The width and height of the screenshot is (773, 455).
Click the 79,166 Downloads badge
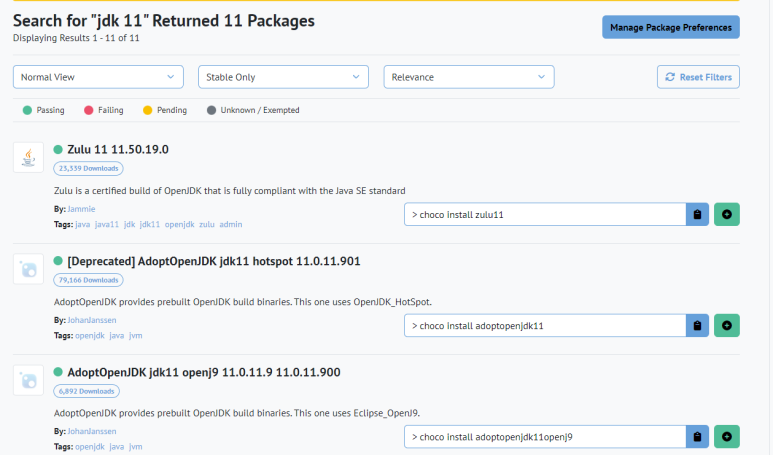point(89,280)
